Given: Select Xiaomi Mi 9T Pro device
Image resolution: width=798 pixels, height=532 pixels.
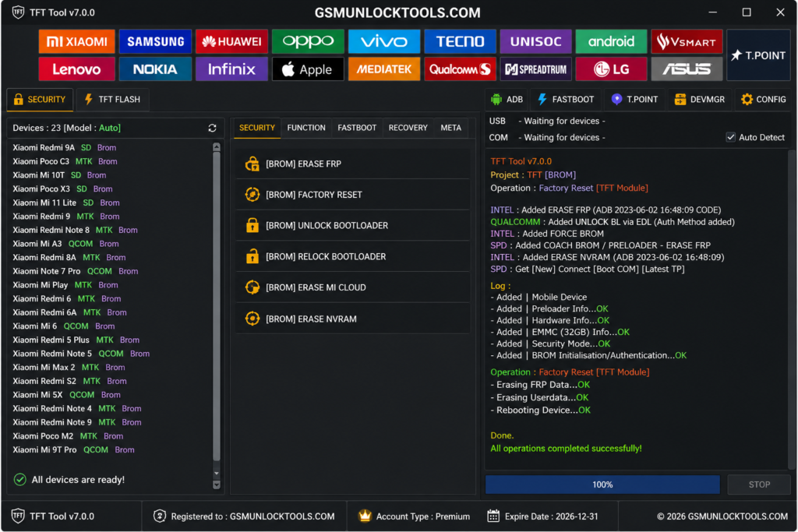Looking at the screenshot, I should click(74, 449).
